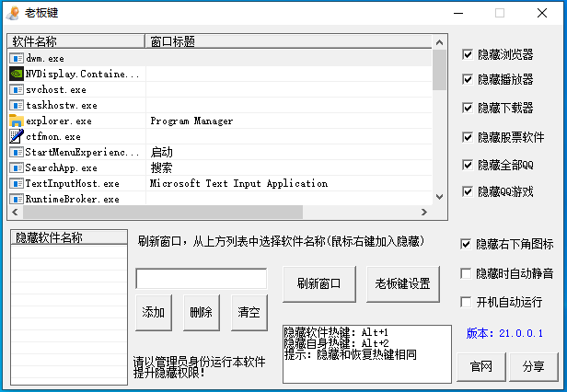The height and width of the screenshot is (392, 567).
Task: Select the NVDisplay.Container green icon
Action: coord(17,74)
